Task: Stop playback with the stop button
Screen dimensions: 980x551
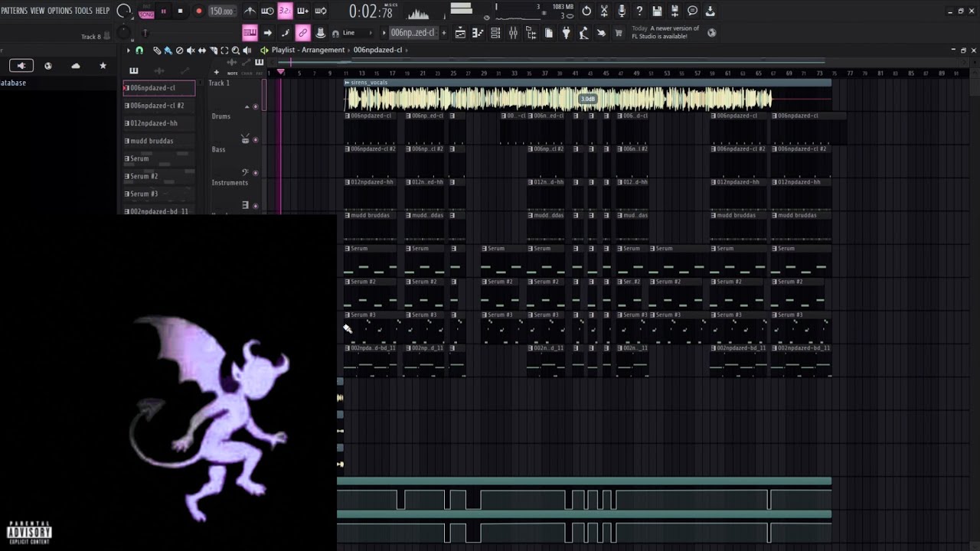Action: 180,11
